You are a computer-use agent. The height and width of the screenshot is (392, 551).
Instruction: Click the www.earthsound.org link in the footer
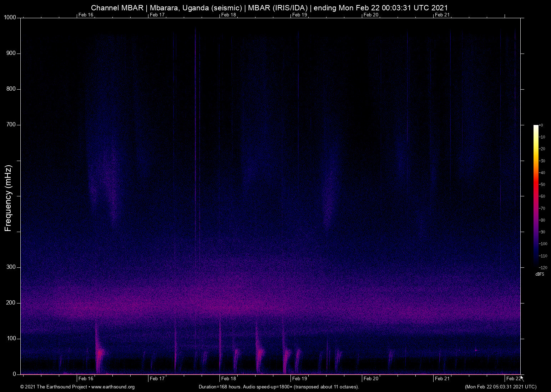pyautogui.click(x=113, y=387)
